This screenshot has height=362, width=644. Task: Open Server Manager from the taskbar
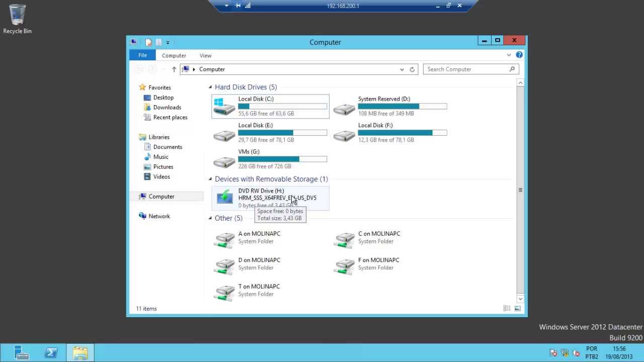(22, 353)
